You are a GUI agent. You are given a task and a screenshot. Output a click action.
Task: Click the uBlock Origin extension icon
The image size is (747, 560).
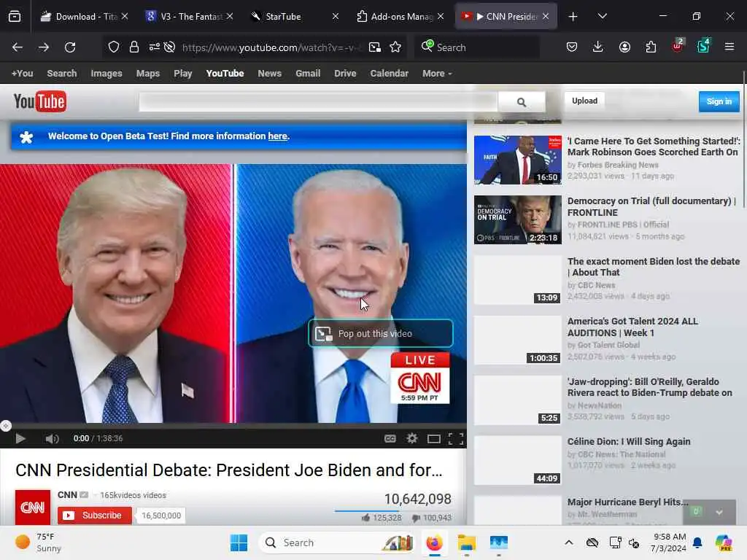(678, 45)
